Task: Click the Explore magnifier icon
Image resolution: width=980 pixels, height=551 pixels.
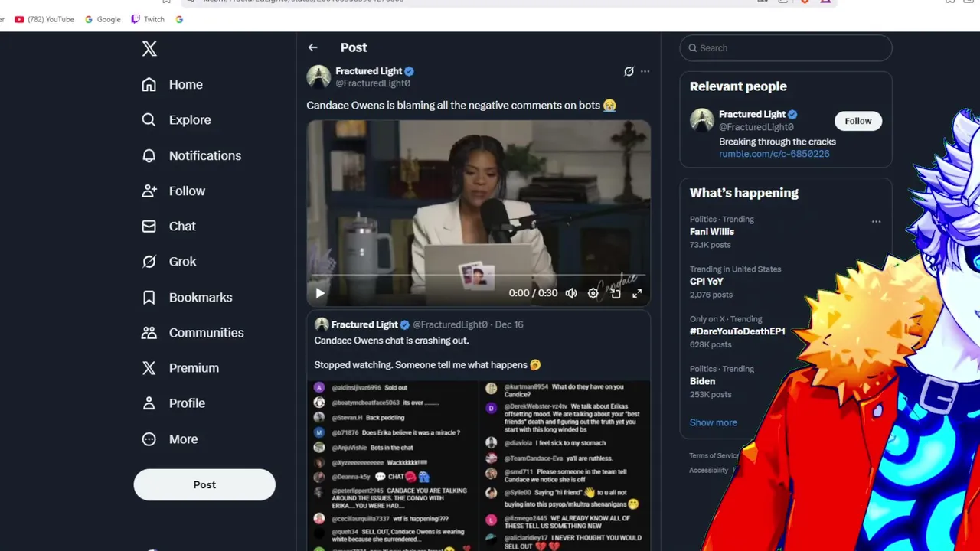Action: [149, 120]
